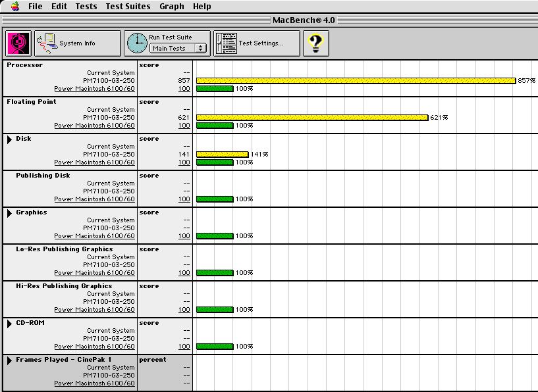Viewport: 538px width, 392px height.
Task: Click the green Publishing Disk 100% bar
Action: 215,199
